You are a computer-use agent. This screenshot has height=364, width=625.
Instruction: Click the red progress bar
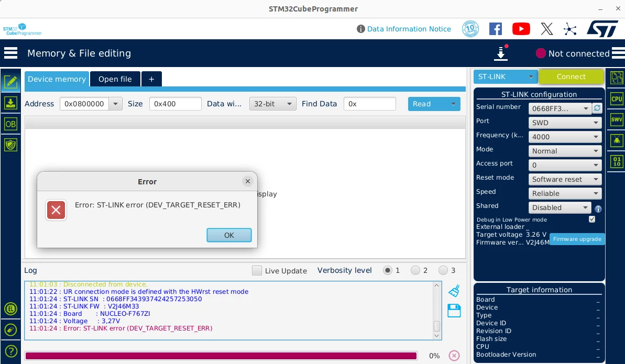(221, 356)
